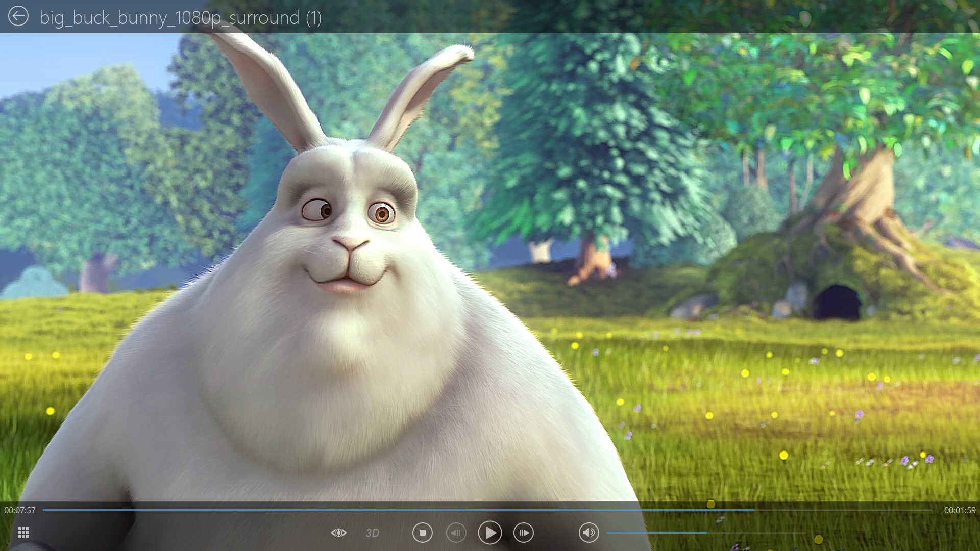980x551 pixels.
Task: Mute the audio speaker icon
Action: (x=589, y=533)
